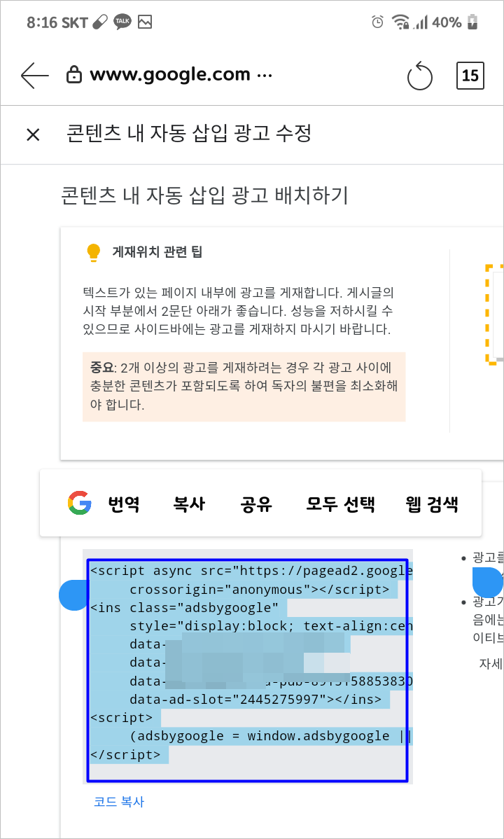
Task: Open the tab switcher showing 15 tabs
Action: pos(470,76)
